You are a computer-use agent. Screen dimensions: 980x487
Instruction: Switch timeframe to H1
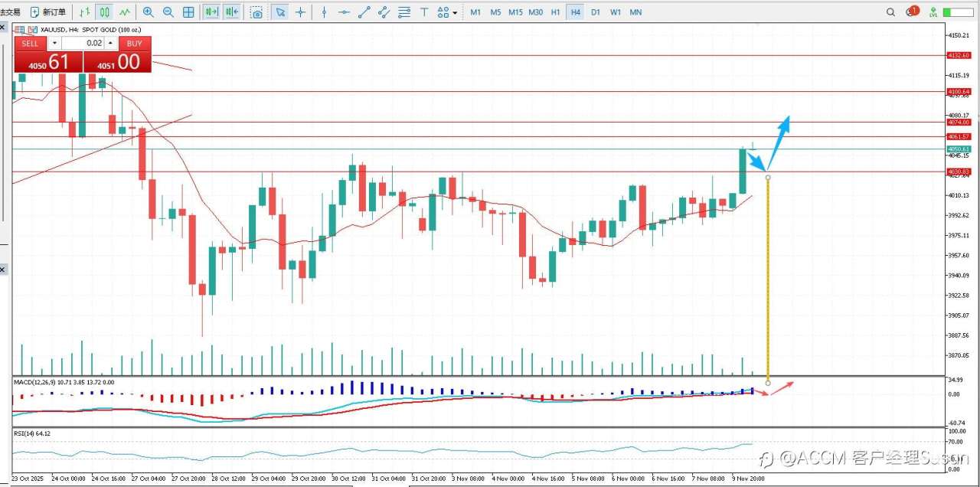[556, 12]
